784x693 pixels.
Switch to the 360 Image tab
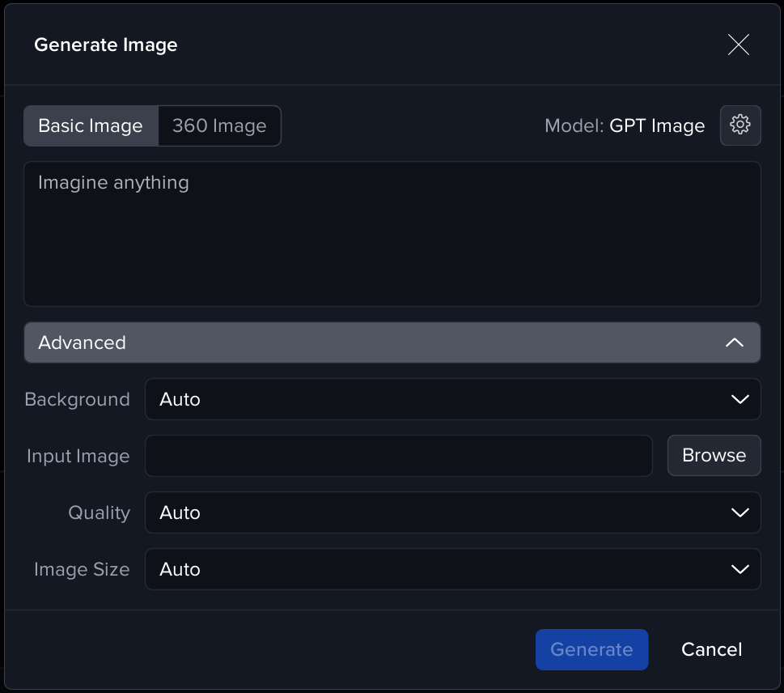click(x=219, y=126)
